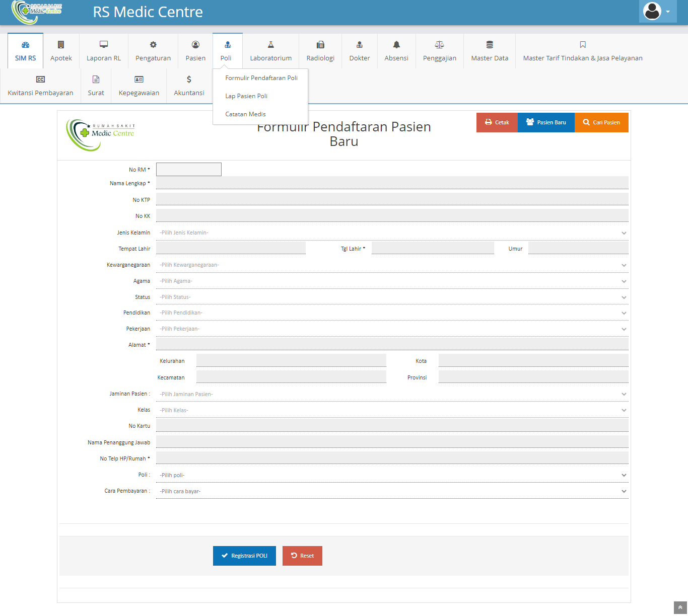This screenshot has width=688, height=616.
Task: Expand the Jenis Kelamin dropdown
Action: pyautogui.click(x=392, y=233)
